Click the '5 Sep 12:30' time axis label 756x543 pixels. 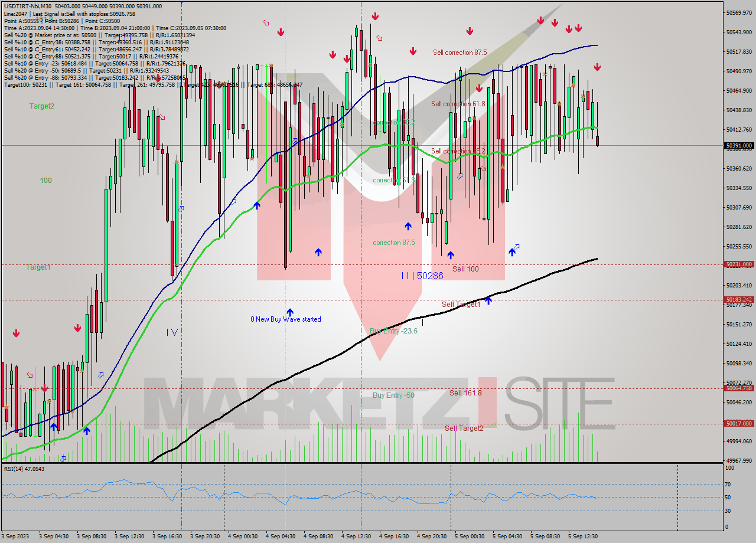click(582, 537)
